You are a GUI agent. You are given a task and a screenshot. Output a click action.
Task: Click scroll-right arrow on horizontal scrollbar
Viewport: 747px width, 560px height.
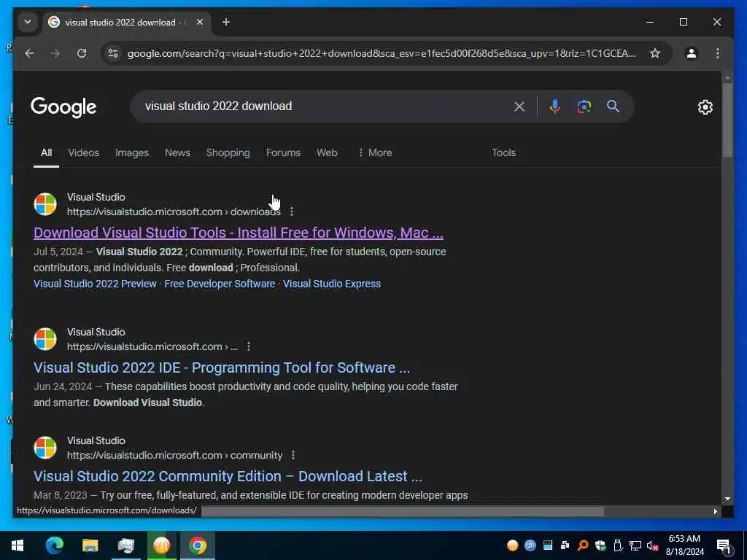(x=715, y=511)
